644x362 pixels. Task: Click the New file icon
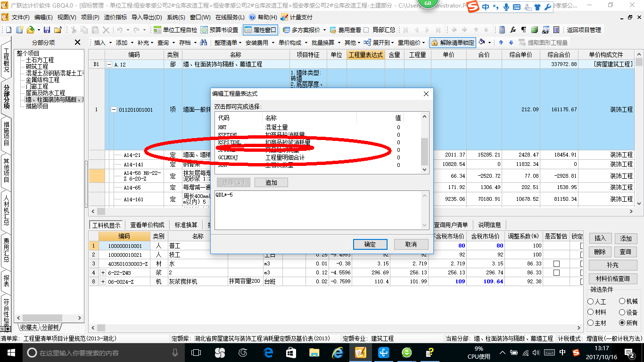9,30
